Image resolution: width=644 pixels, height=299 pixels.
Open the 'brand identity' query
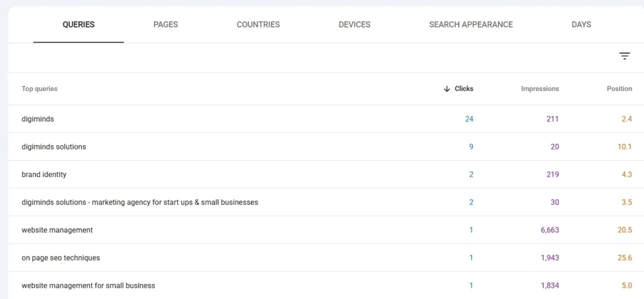click(44, 175)
